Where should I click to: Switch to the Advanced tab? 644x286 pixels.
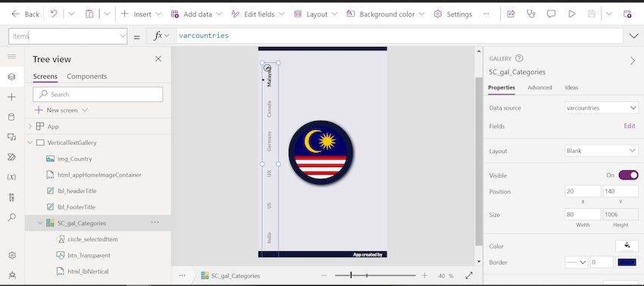tap(539, 88)
